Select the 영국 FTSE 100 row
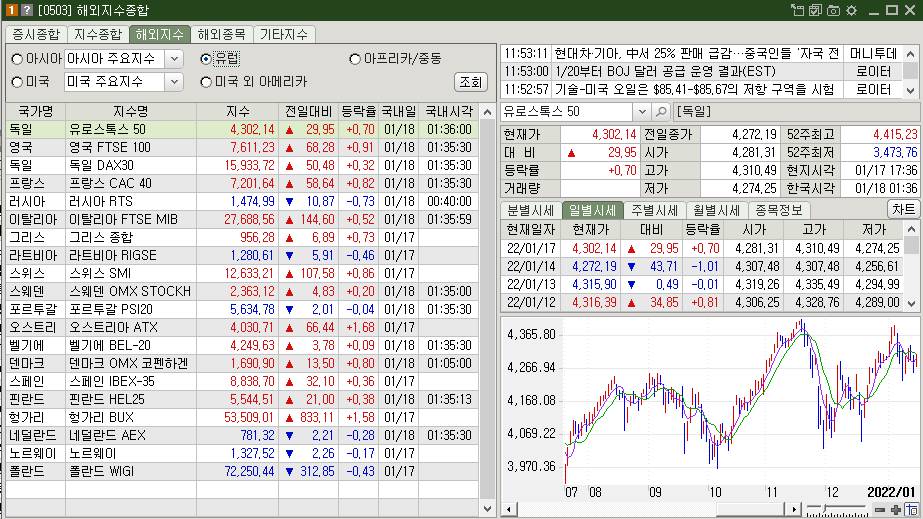Viewport: 923px width, 519px height. pyautogui.click(x=242, y=148)
